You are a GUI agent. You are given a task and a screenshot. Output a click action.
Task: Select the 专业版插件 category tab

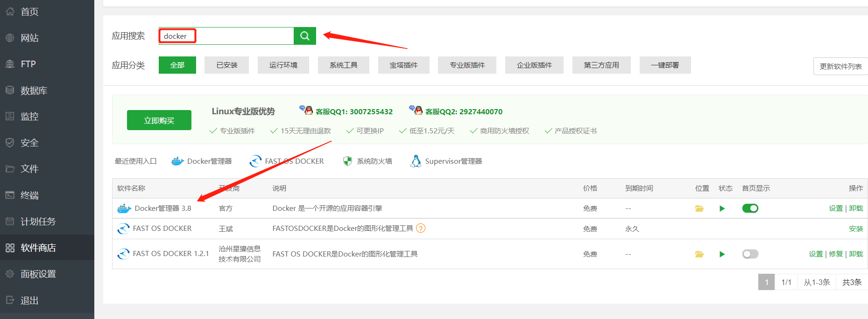coord(467,65)
